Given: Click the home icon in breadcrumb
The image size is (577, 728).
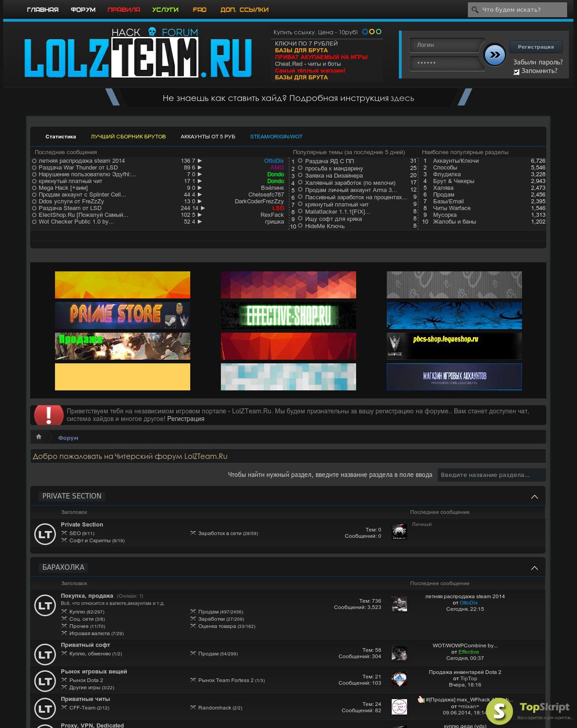Looking at the screenshot, I should [39, 437].
